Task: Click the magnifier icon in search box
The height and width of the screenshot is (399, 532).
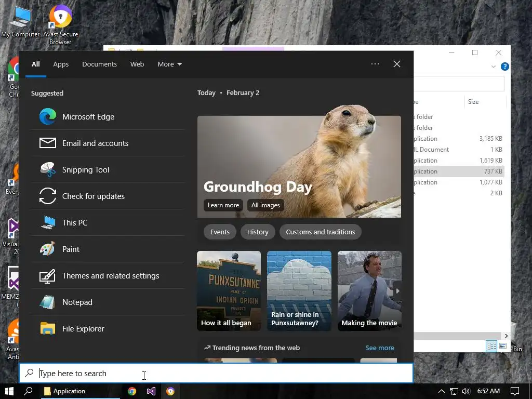Action: 29,373
